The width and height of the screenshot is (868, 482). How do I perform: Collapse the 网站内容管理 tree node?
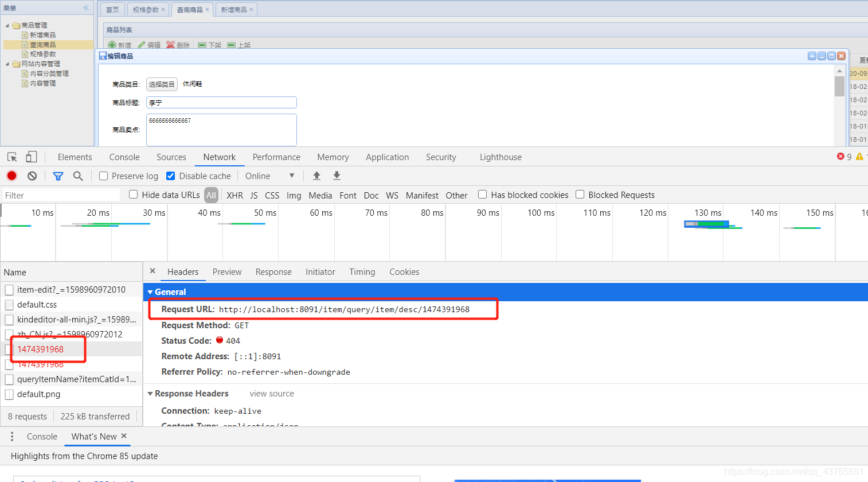click(x=7, y=64)
